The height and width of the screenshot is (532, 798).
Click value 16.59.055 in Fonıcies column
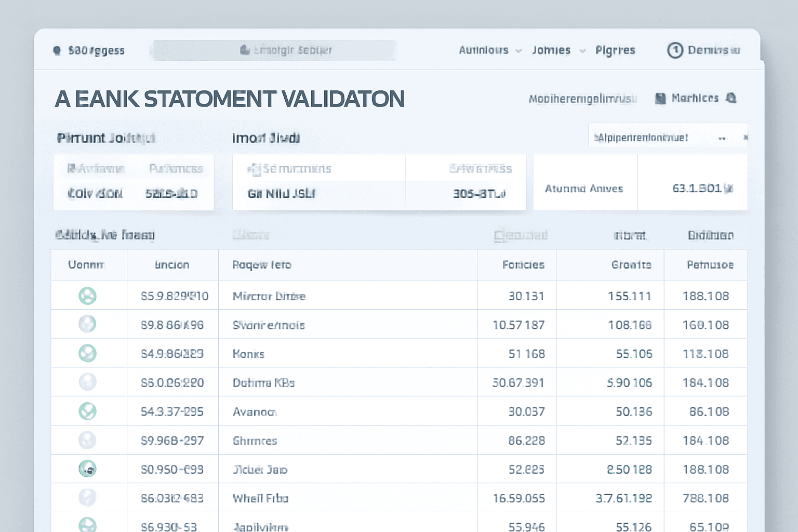point(519,498)
